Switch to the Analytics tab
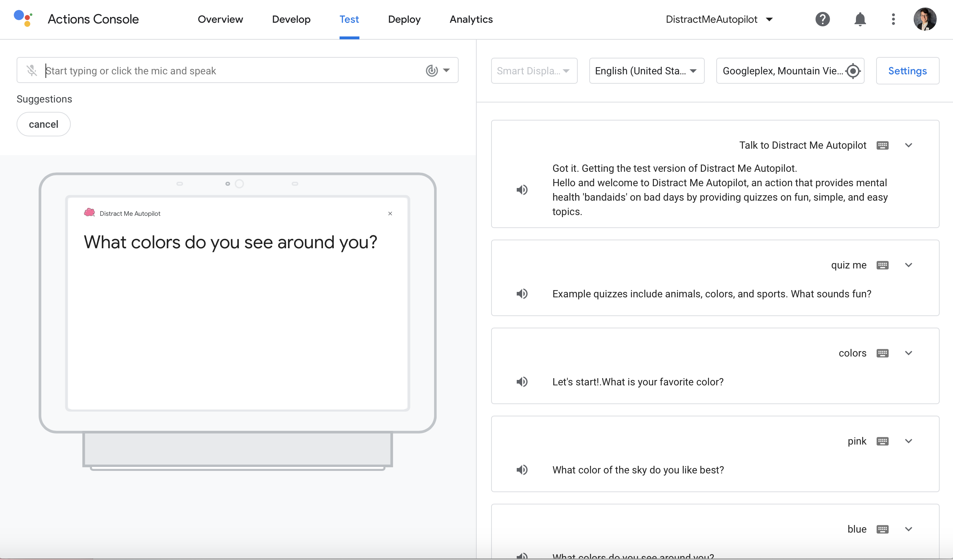The width and height of the screenshot is (953, 560). tap(471, 19)
